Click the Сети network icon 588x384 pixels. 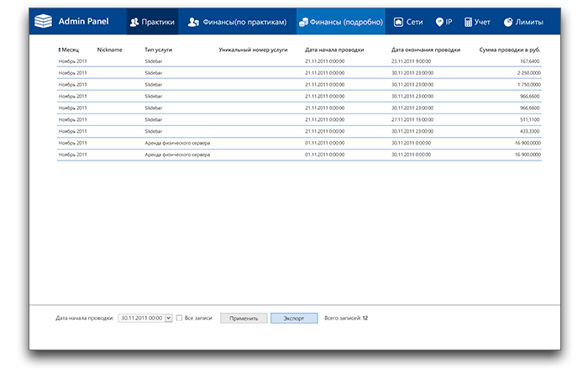(398, 22)
